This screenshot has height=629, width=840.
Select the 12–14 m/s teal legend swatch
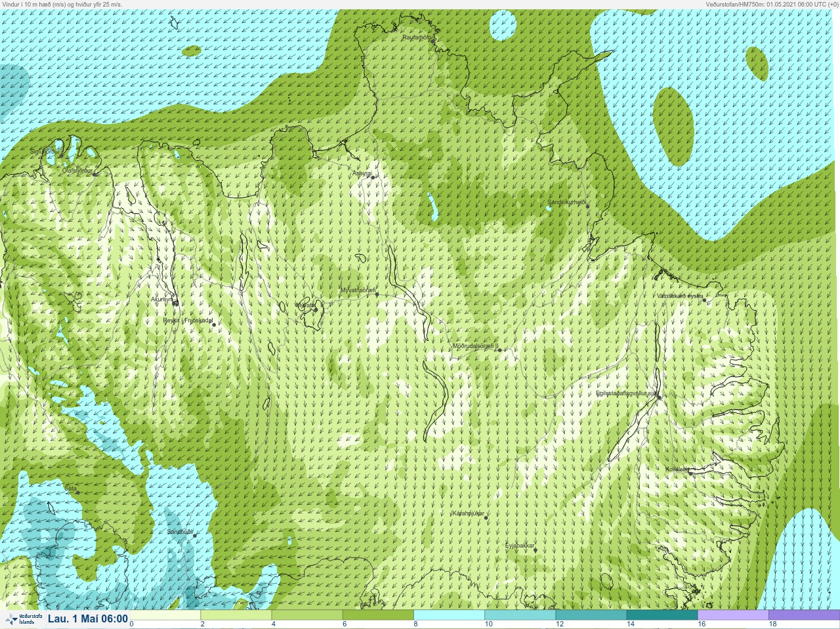[x=591, y=615]
